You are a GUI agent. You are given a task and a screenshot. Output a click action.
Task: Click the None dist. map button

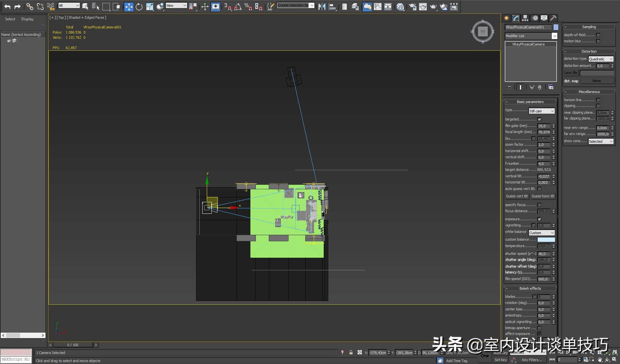(x=597, y=81)
